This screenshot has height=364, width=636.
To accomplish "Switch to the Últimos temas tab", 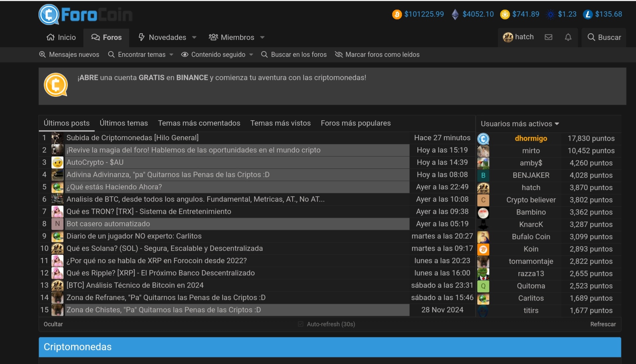I will [124, 123].
